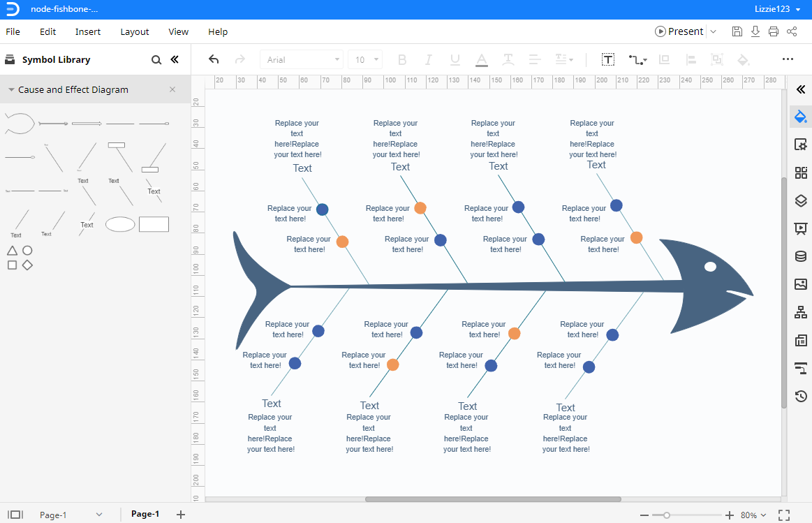Open the History panel icon

800,396
